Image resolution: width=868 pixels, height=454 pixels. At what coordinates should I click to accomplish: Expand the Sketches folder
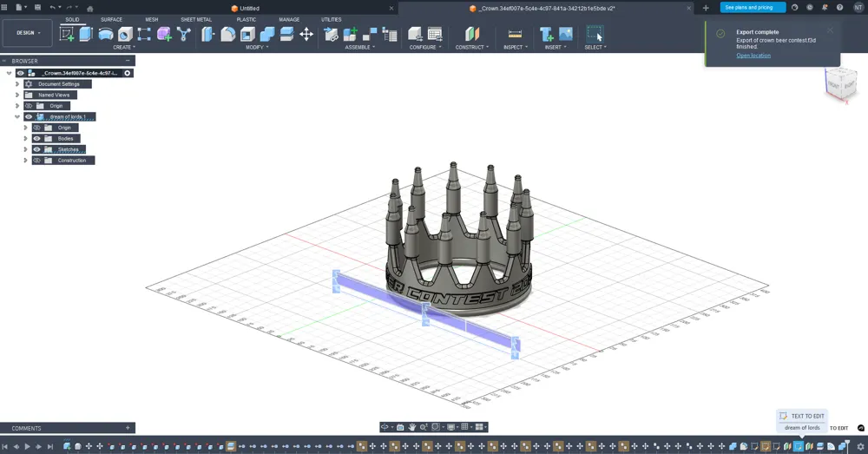25,149
